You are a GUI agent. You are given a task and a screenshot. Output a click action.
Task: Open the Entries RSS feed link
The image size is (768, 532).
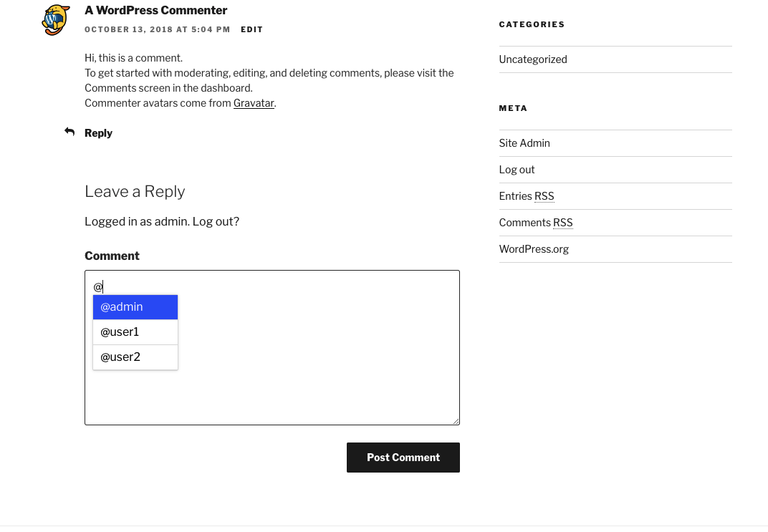click(x=527, y=195)
